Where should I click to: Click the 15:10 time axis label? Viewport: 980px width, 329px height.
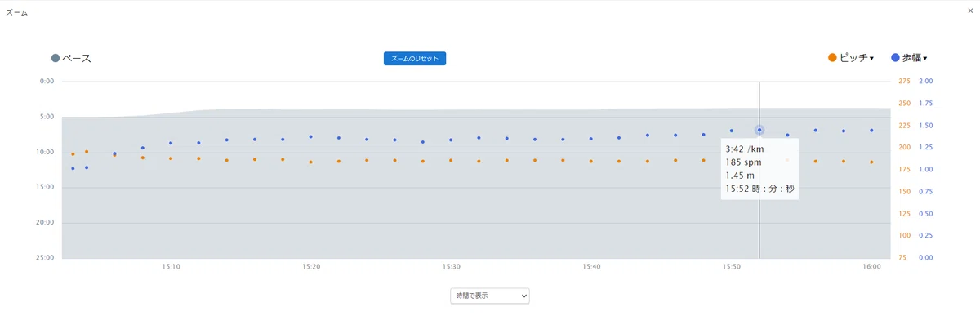(x=171, y=267)
